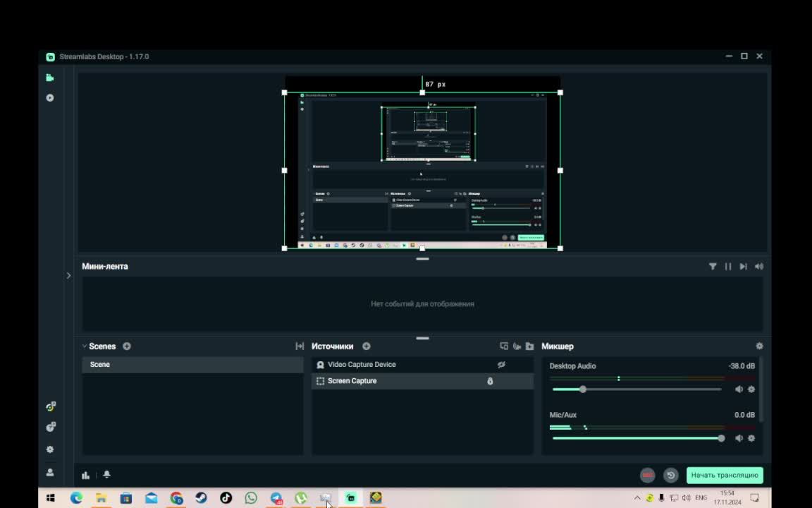
Task: Open the upper gear-badge icon in the left sidebar
Action: (50, 406)
